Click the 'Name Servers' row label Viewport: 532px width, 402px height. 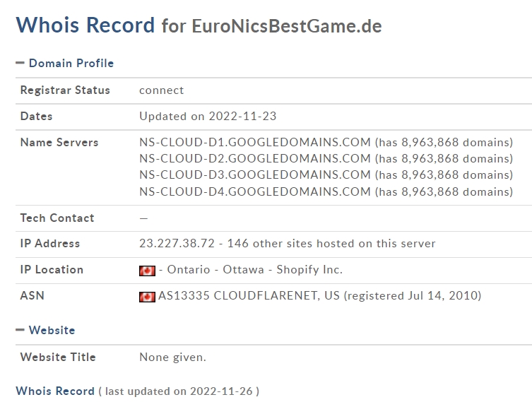pos(59,143)
